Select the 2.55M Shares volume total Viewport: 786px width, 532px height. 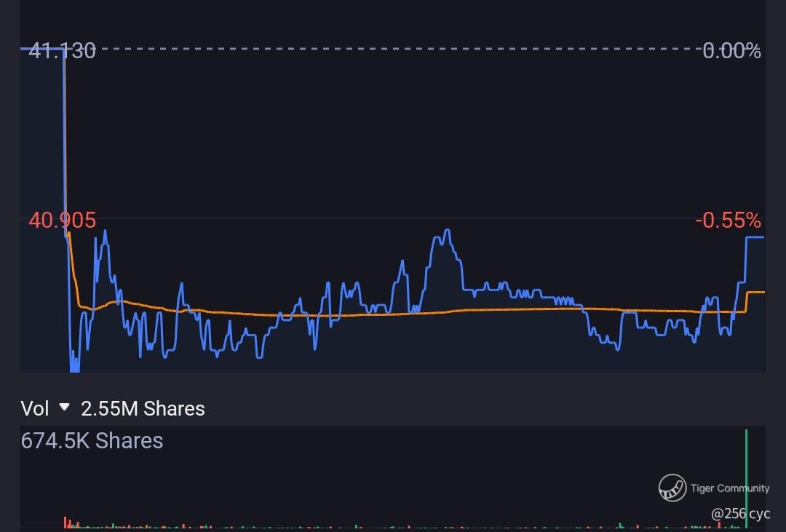[x=143, y=409]
